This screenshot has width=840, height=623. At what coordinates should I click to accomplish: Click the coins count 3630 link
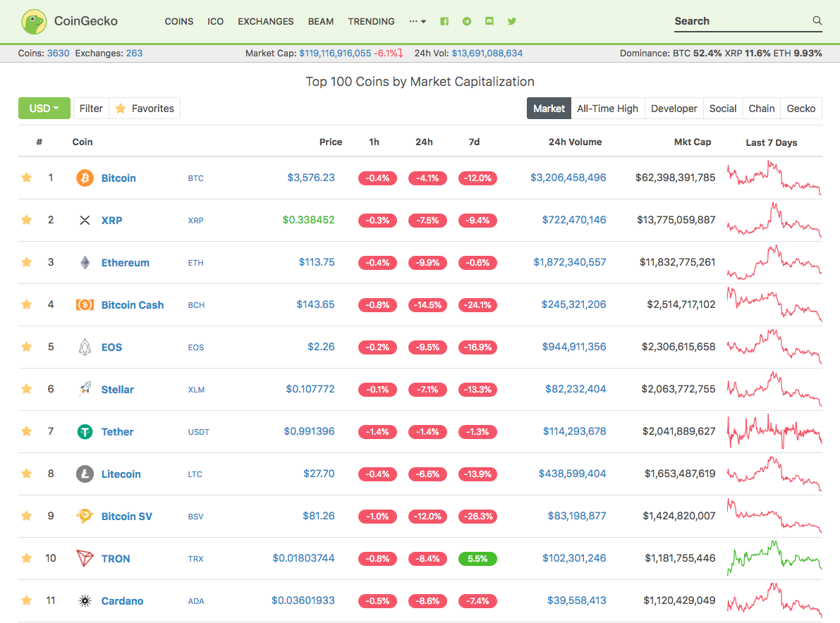click(58, 53)
